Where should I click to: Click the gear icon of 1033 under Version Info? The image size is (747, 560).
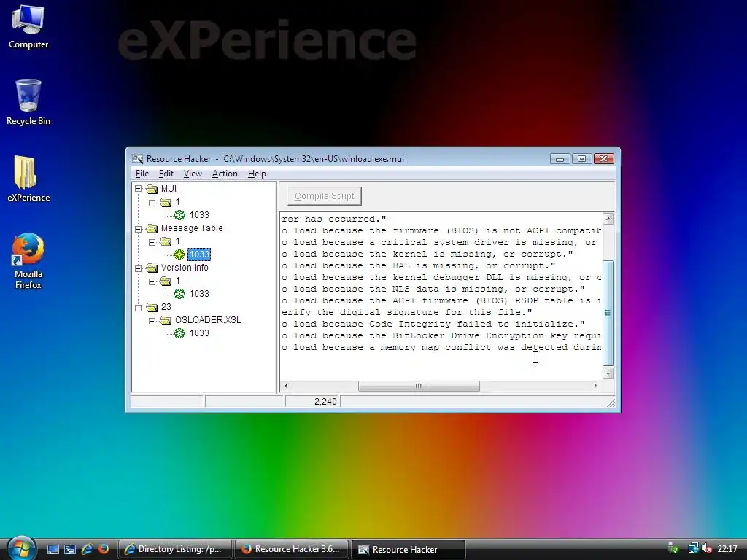pos(179,294)
